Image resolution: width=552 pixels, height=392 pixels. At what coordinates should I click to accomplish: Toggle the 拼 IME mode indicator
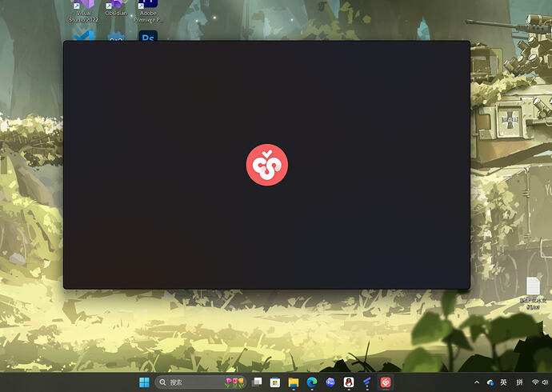coord(519,382)
